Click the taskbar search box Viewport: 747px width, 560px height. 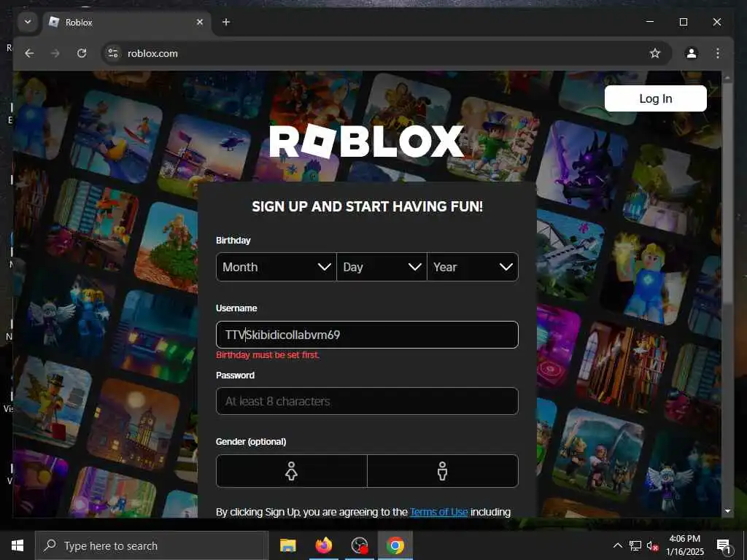point(152,545)
